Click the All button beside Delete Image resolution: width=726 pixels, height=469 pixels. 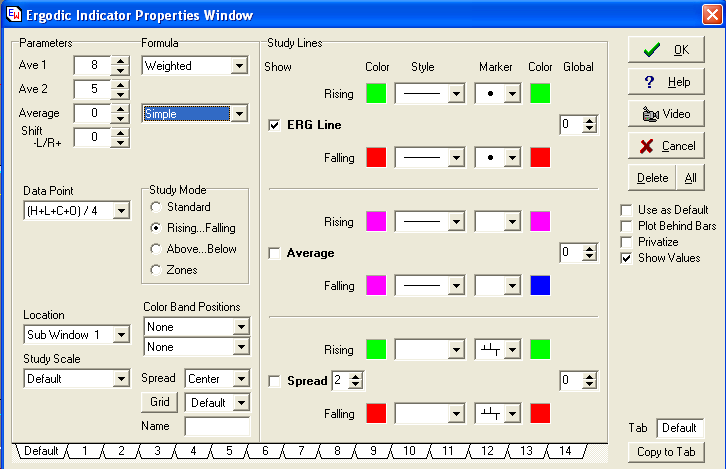coord(690,178)
